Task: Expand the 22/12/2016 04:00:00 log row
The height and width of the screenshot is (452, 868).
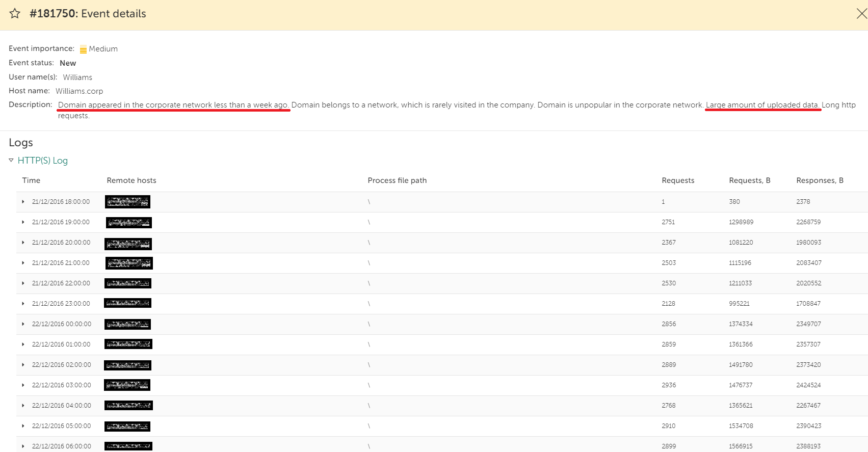Action: coord(23,406)
